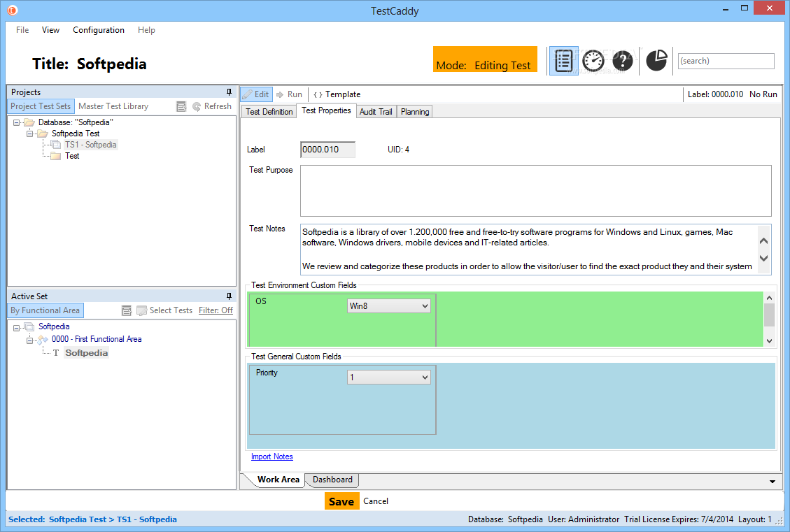The width and height of the screenshot is (790, 532).
Task: Open the test list view icon
Action: click(x=563, y=61)
